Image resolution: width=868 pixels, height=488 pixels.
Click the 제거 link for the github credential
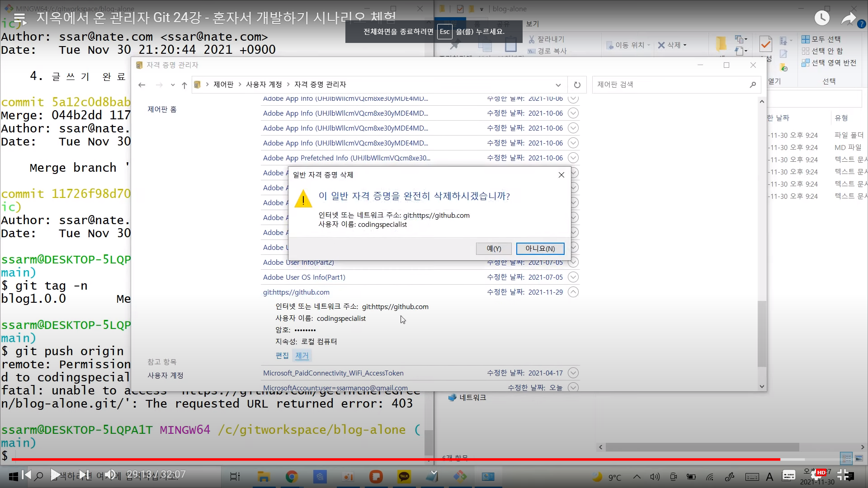pos(302,356)
